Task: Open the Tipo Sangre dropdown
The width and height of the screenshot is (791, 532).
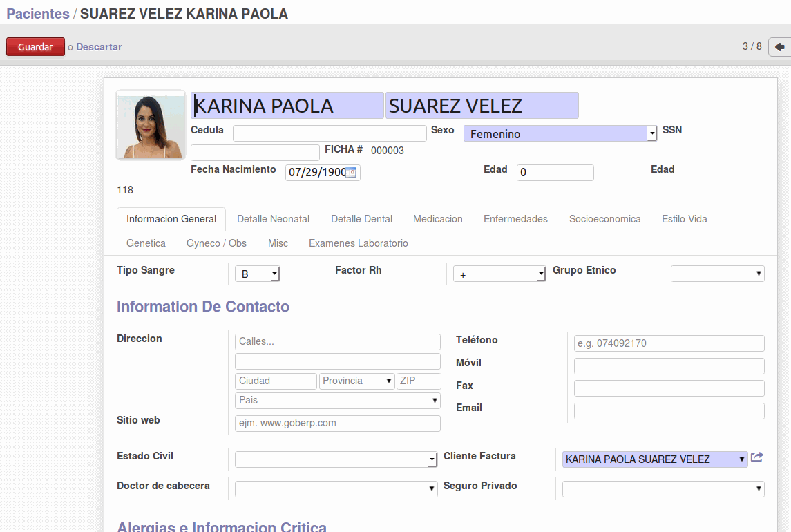Action: (x=257, y=274)
